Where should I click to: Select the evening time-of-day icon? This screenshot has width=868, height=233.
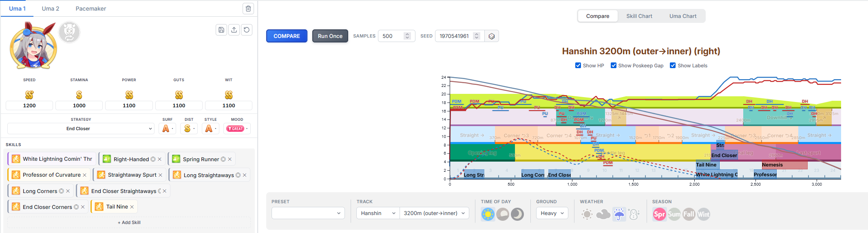pos(503,214)
